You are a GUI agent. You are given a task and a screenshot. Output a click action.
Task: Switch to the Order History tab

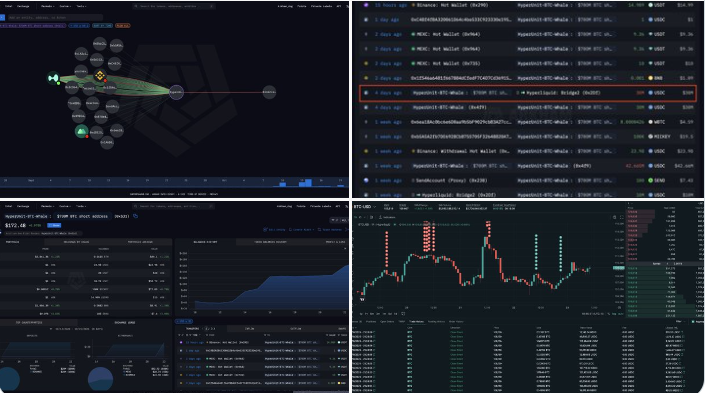[x=456, y=321]
